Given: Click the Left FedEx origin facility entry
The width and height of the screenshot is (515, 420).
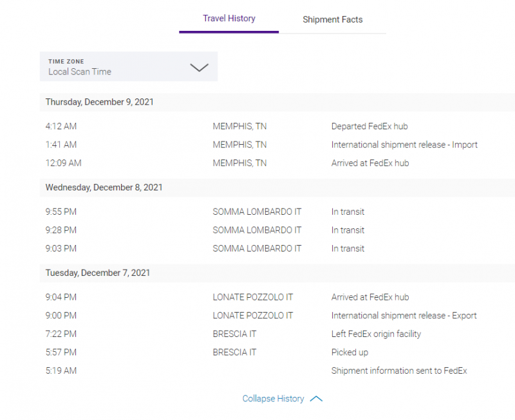Looking at the screenshot, I should [x=376, y=334].
